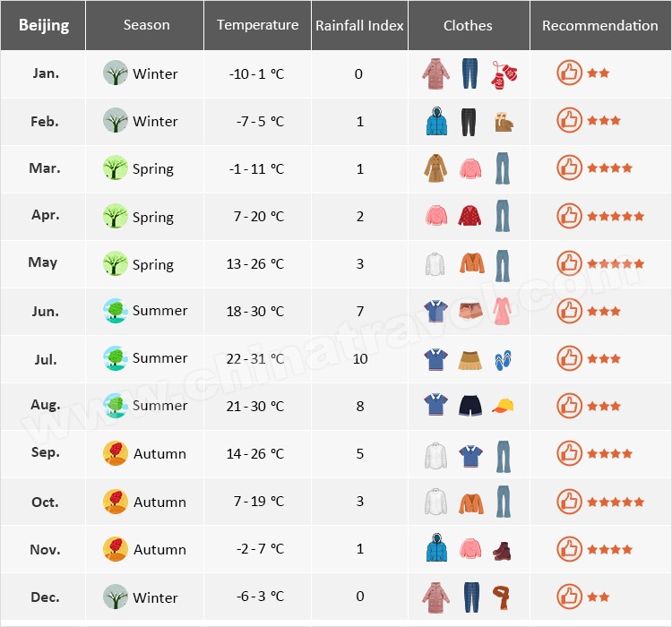Click the yellow cap icon in August row
Viewport: 672px width, 627px height.
click(504, 407)
